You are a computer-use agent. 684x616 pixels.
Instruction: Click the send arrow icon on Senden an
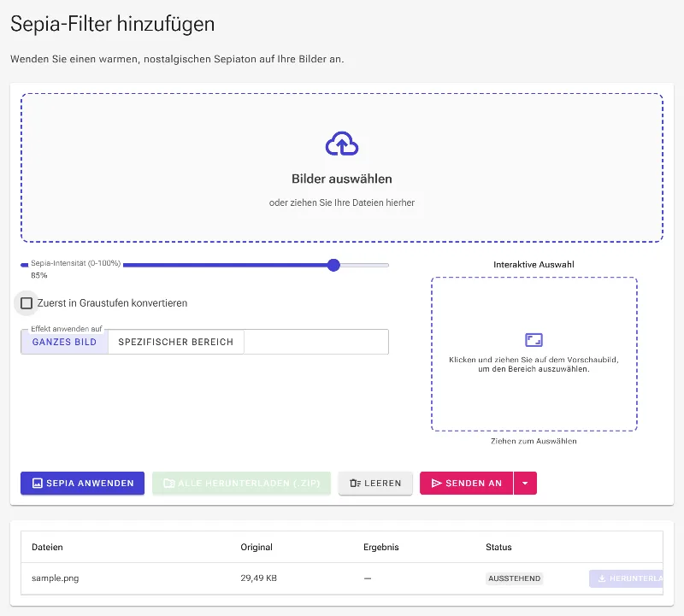(436, 483)
